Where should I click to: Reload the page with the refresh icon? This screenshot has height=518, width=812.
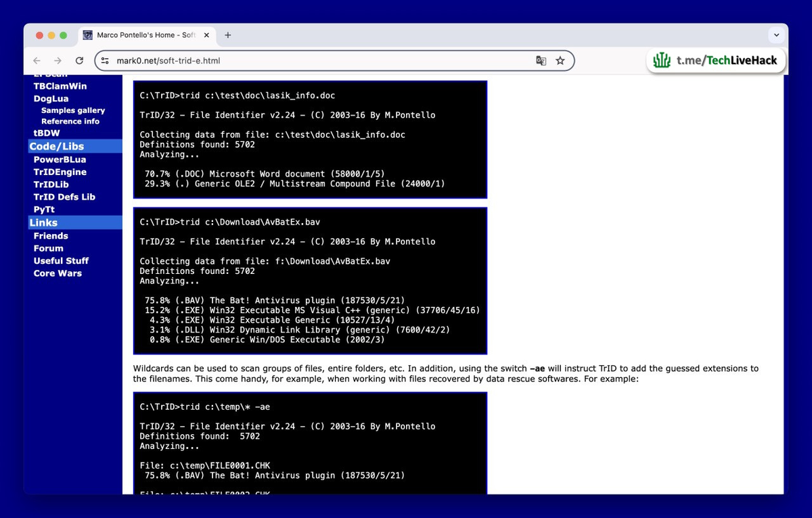click(79, 60)
